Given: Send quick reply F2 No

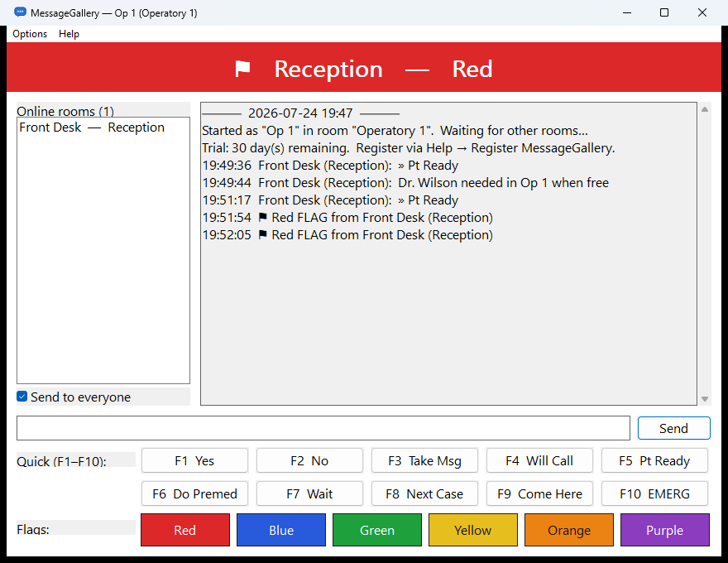Looking at the screenshot, I should tap(309, 460).
